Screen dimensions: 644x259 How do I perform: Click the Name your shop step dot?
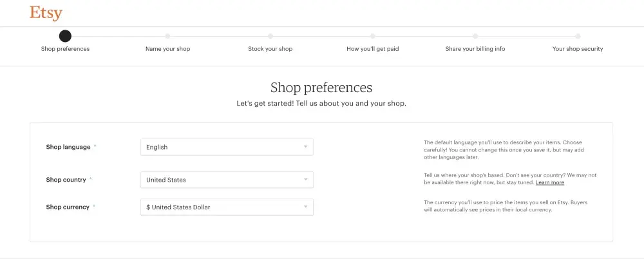coord(167,36)
